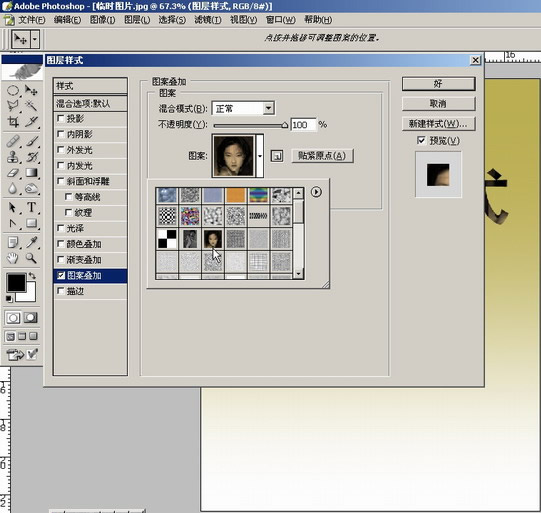Toggle the 预览 preview checkbox
This screenshot has width=541, height=513.
(421, 140)
